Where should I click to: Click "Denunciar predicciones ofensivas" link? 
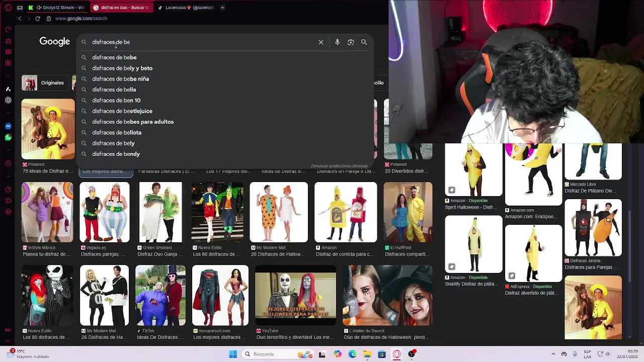tap(339, 166)
